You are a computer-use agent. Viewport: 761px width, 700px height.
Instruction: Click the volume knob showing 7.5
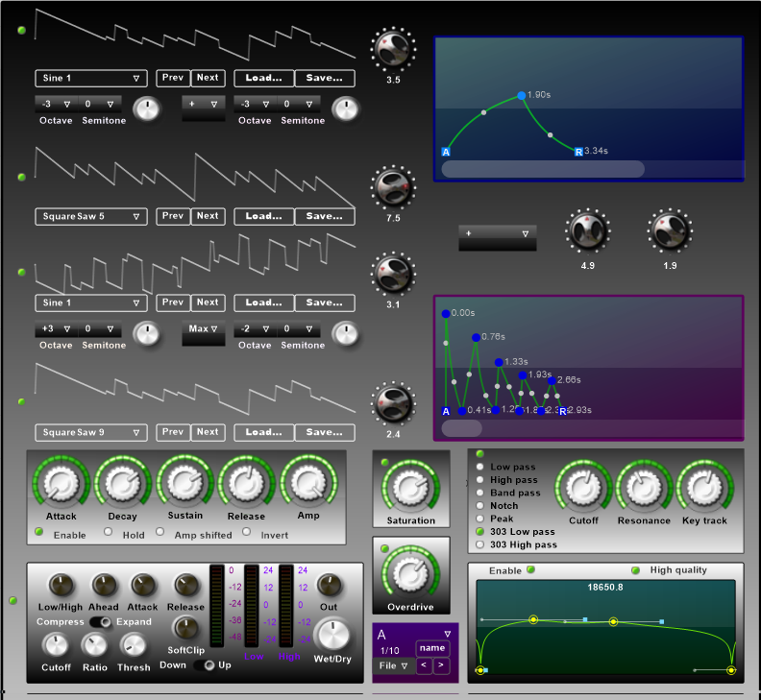[393, 188]
